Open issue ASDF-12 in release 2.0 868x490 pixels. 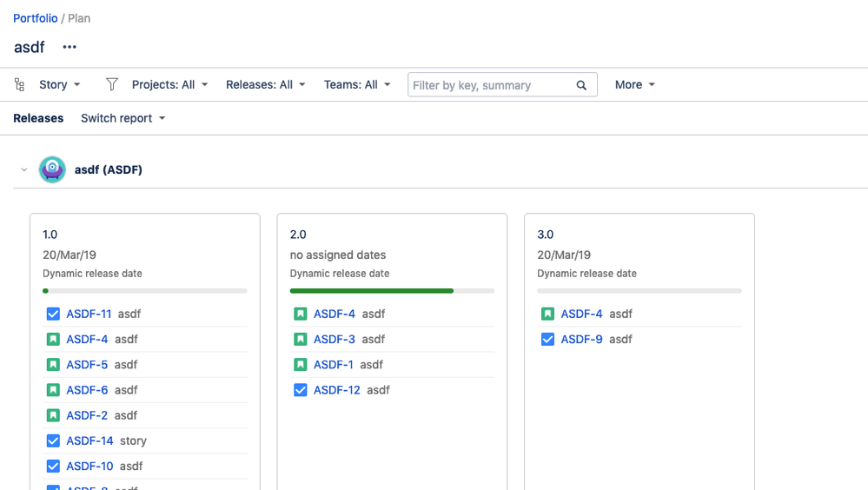tap(336, 390)
